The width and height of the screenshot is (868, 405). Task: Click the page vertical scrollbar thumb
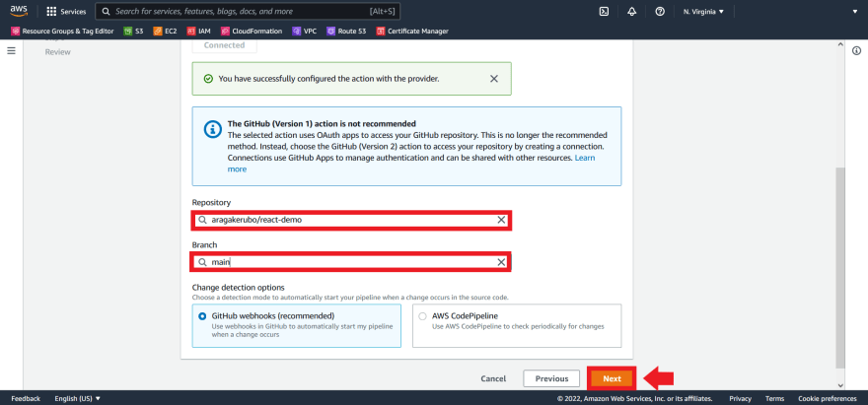tap(840, 267)
